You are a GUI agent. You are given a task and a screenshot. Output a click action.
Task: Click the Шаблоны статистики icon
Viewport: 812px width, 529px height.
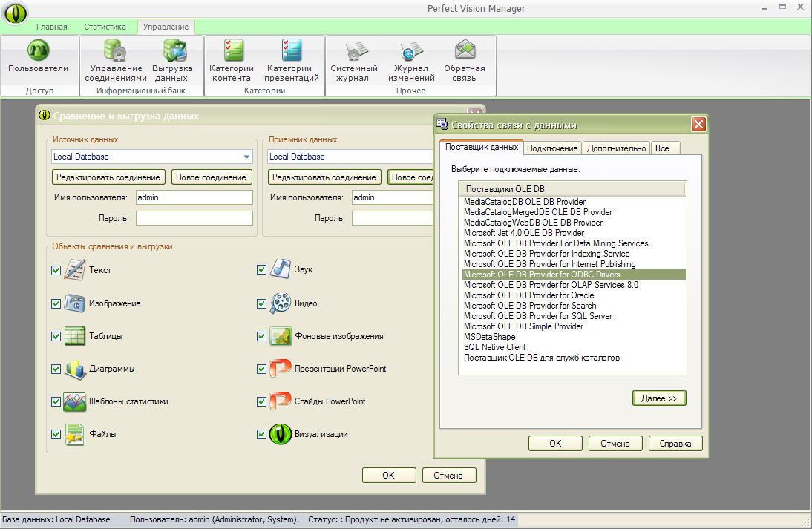pyautogui.click(x=74, y=401)
